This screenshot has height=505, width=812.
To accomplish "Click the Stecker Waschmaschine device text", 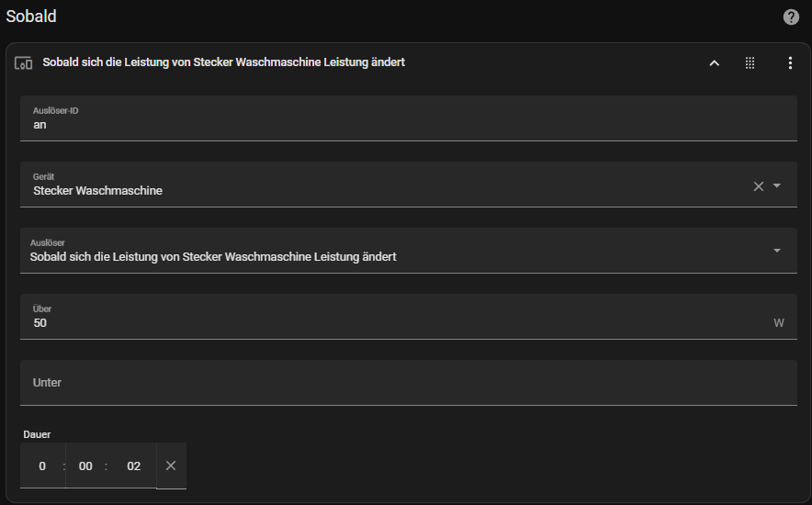I will point(98,191).
